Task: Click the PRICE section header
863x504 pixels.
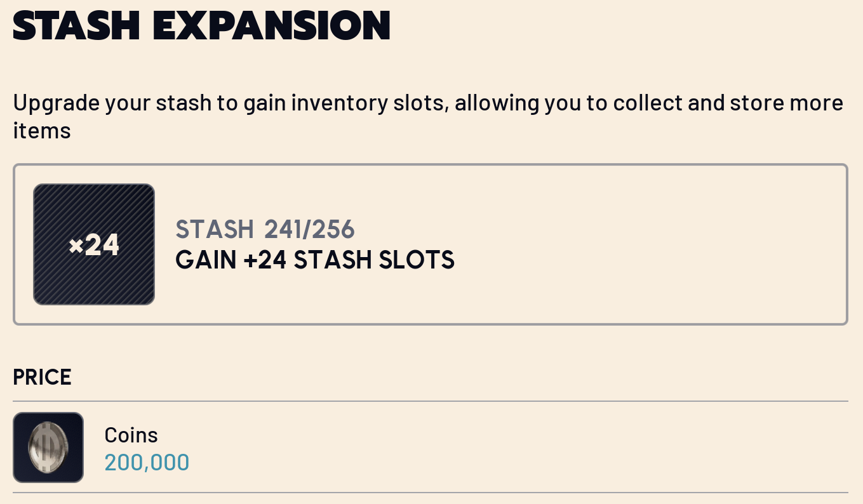Action: point(42,377)
